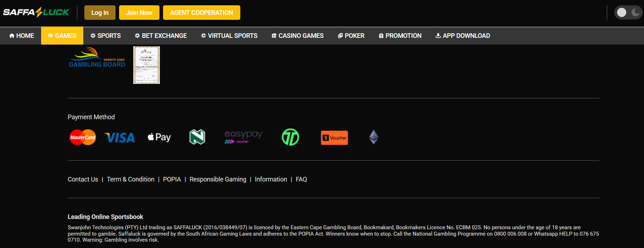This screenshot has height=248, width=644.
Task: Go to Casino Games tab
Action: click(297, 36)
